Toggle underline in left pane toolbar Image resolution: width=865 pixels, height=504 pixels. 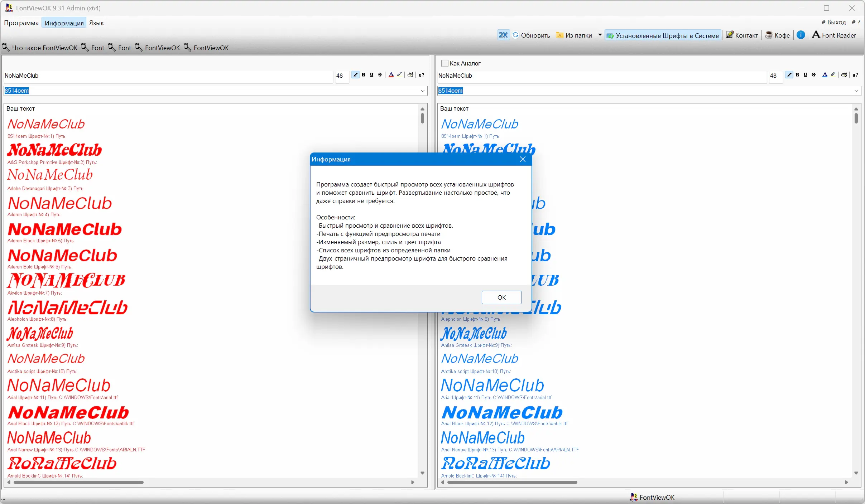pos(372,75)
